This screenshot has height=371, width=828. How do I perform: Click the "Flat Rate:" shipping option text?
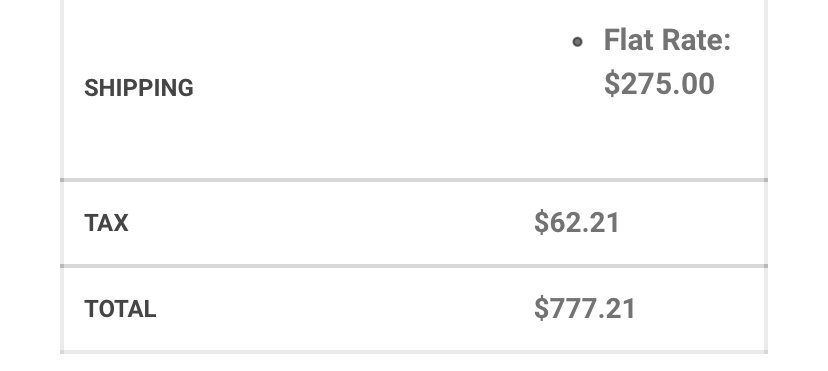click(x=667, y=40)
